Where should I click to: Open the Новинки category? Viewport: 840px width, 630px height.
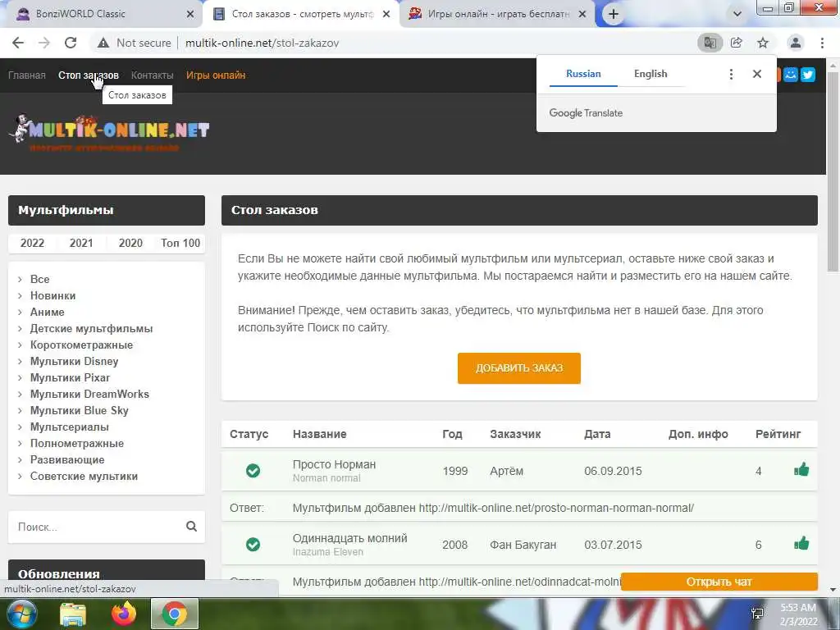click(52, 295)
